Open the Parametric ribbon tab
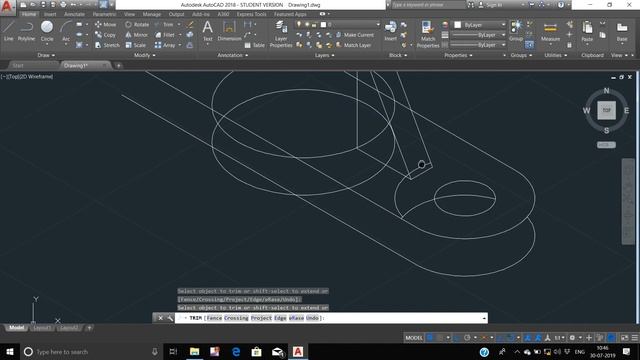640x360 pixels. tap(104, 14)
